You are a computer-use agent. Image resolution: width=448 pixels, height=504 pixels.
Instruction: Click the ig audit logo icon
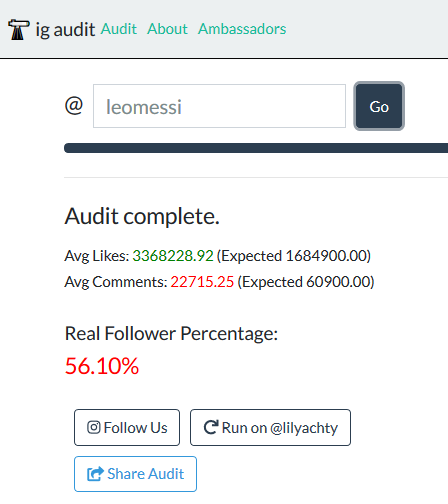[x=18, y=30]
